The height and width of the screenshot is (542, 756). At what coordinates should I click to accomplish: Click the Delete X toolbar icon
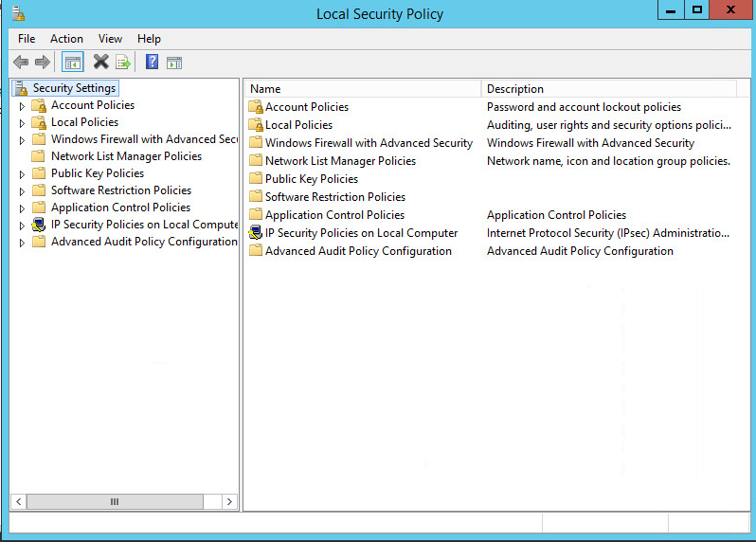[100, 63]
